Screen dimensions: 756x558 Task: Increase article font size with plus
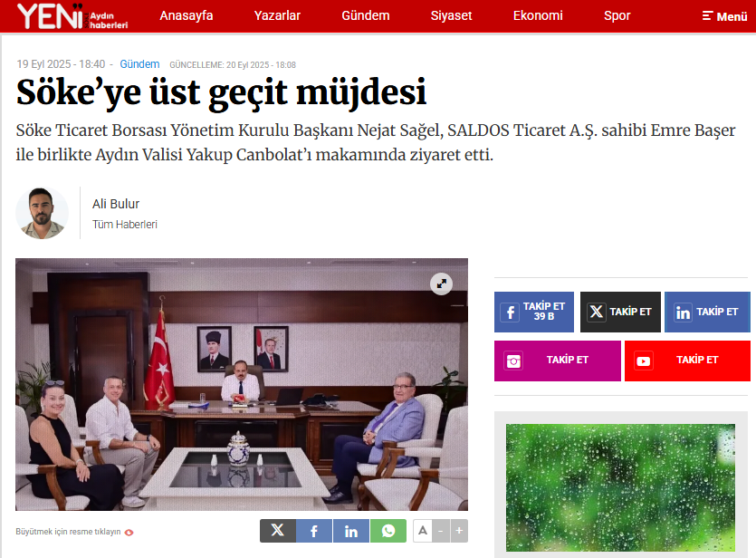[459, 531]
